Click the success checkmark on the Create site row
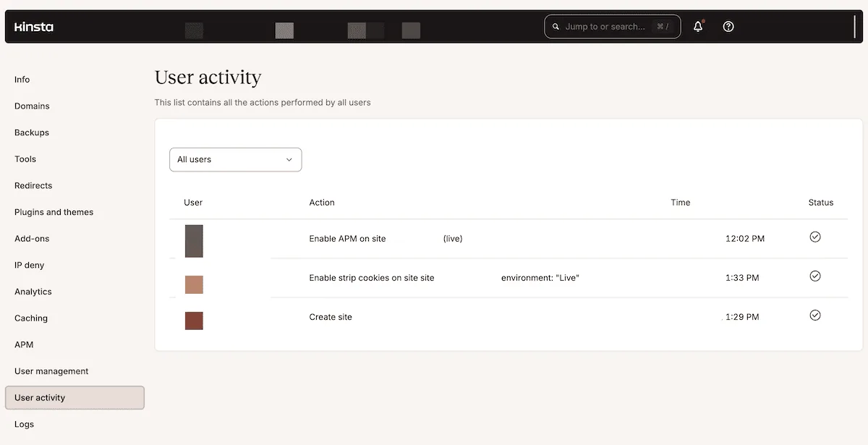The width and height of the screenshot is (868, 445). 815,315
